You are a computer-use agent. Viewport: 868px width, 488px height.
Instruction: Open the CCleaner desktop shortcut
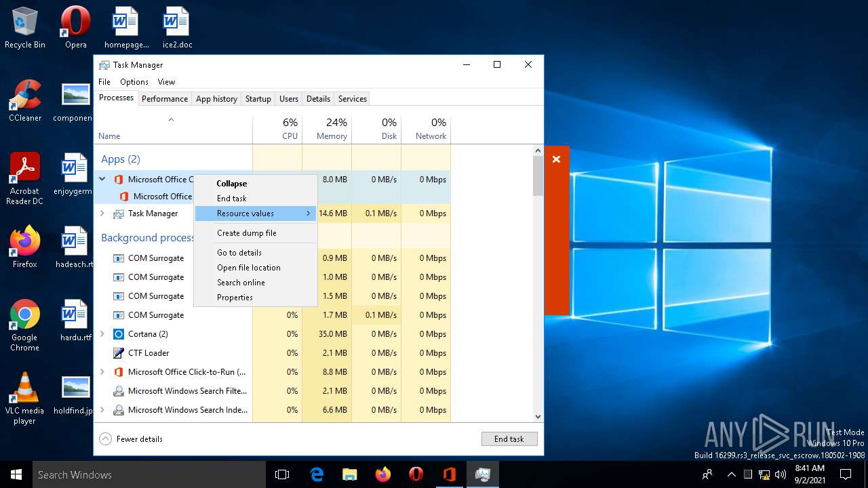point(25,100)
